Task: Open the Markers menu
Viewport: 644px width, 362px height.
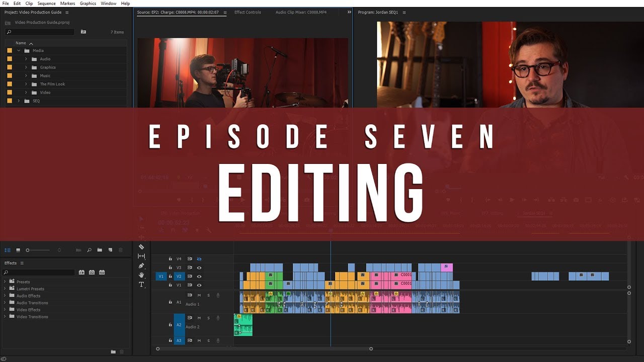Action: click(67, 4)
